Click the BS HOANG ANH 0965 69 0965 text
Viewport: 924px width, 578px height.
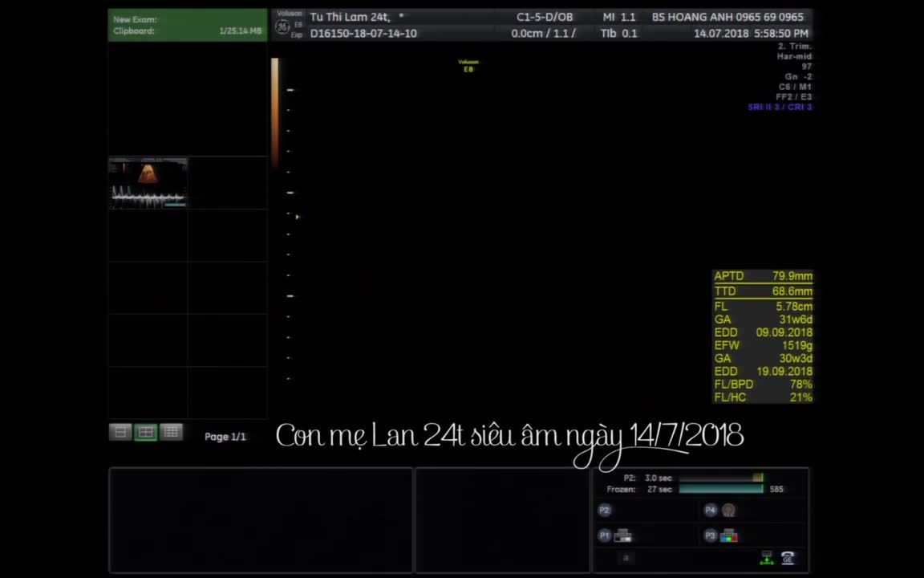pyautogui.click(x=727, y=17)
